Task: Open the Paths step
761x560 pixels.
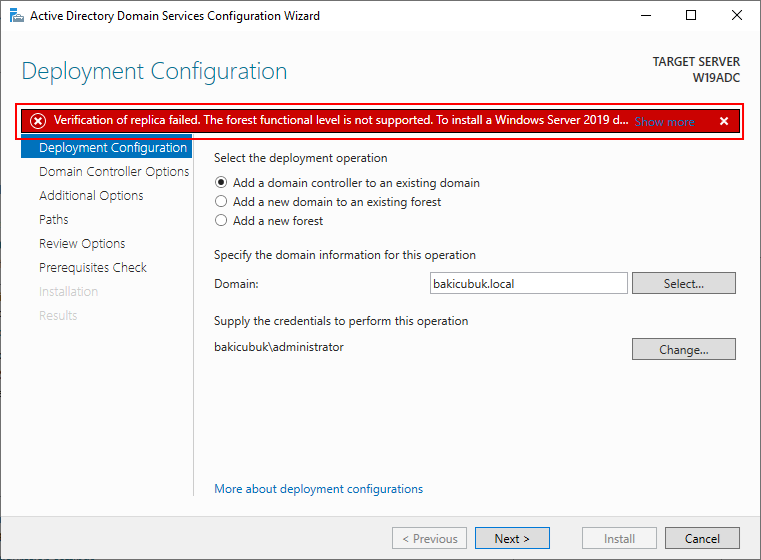Action: (x=53, y=219)
